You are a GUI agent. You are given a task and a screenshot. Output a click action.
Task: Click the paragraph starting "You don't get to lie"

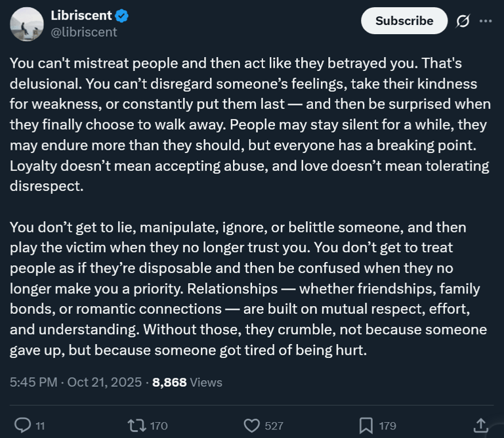point(249,288)
